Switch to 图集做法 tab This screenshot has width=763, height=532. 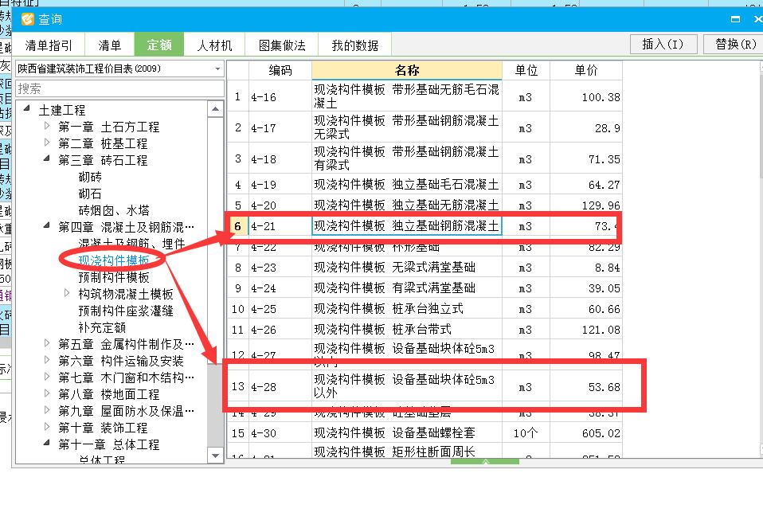pyautogui.click(x=282, y=45)
